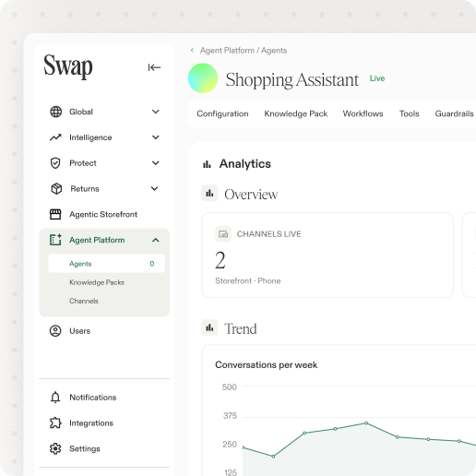
Task: Open the Settings page
Action: point(85,448)
